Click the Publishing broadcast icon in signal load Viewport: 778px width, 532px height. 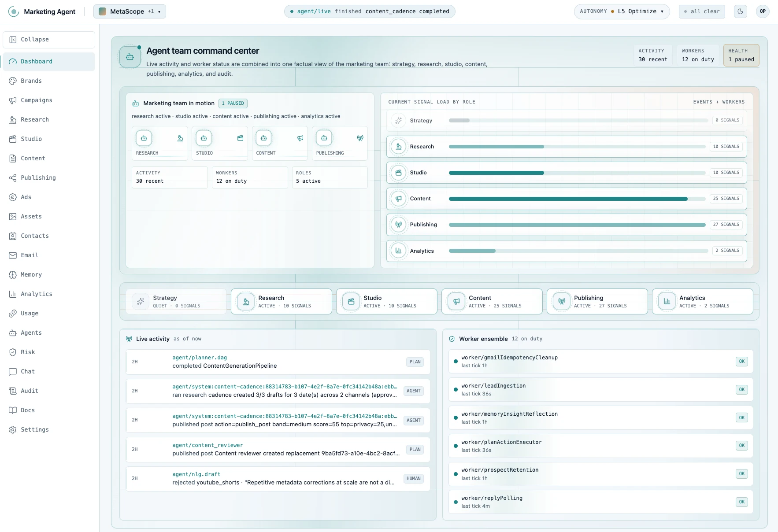[398, 225]
